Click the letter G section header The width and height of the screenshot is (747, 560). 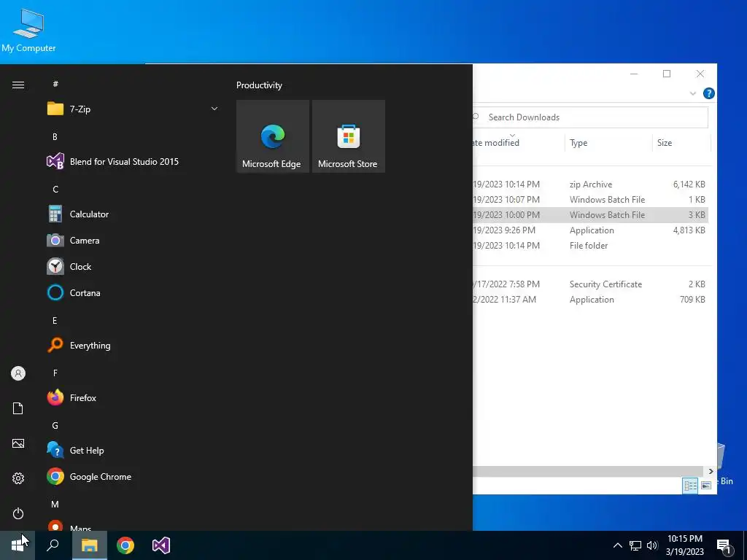click(x=55, y=426)
